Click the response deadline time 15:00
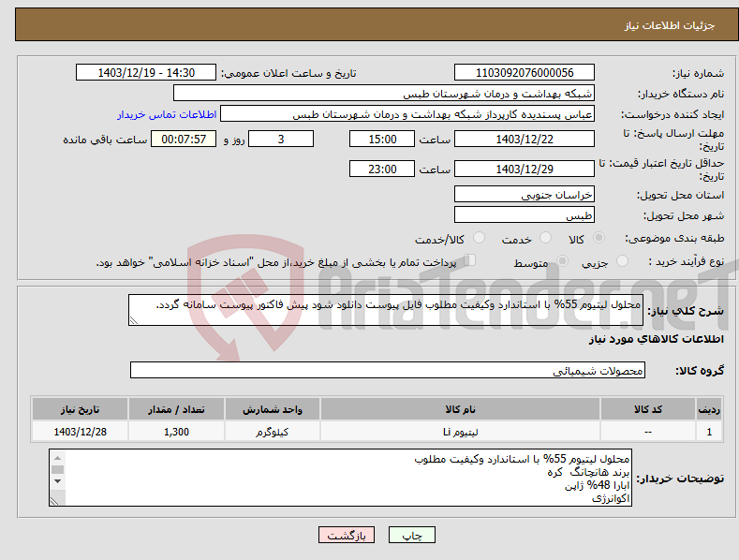The width and height of the screenshot is (739, 560). 382,139
